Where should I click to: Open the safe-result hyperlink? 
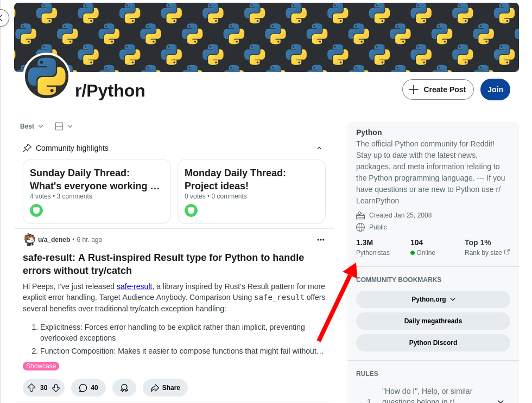point(134,286)
